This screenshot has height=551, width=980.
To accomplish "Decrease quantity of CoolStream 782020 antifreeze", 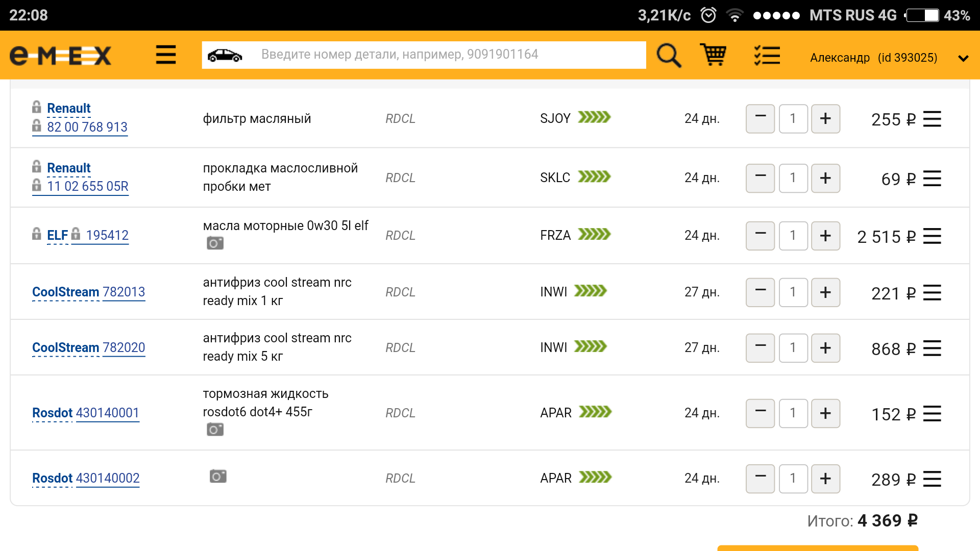I will tap(760, 348).
